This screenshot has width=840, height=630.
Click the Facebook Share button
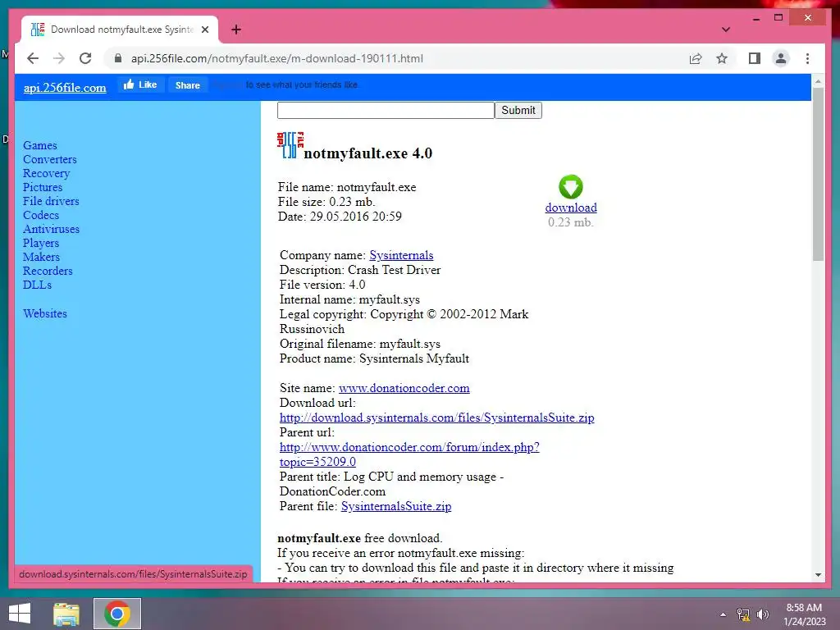click(188, 84)
